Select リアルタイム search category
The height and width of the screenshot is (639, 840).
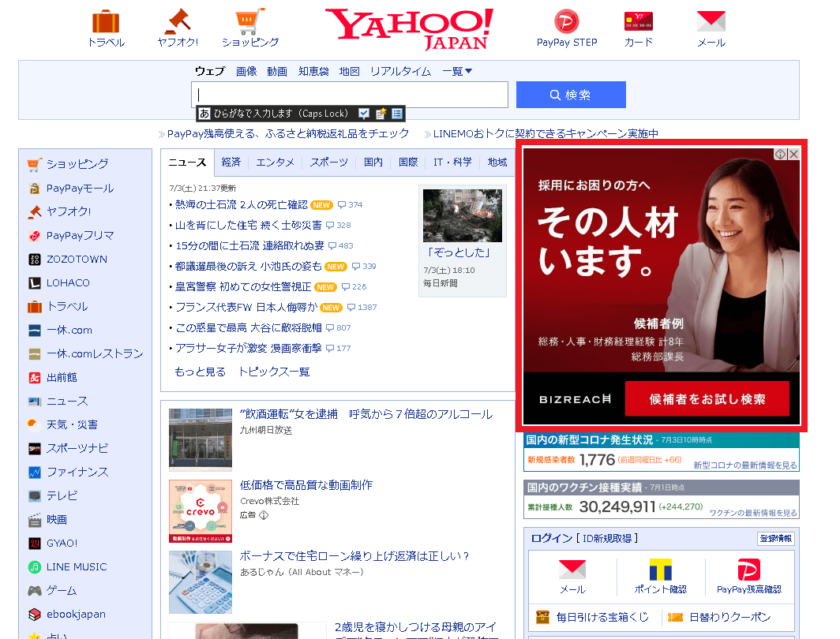pyautogui.click(x=401, y=71)
